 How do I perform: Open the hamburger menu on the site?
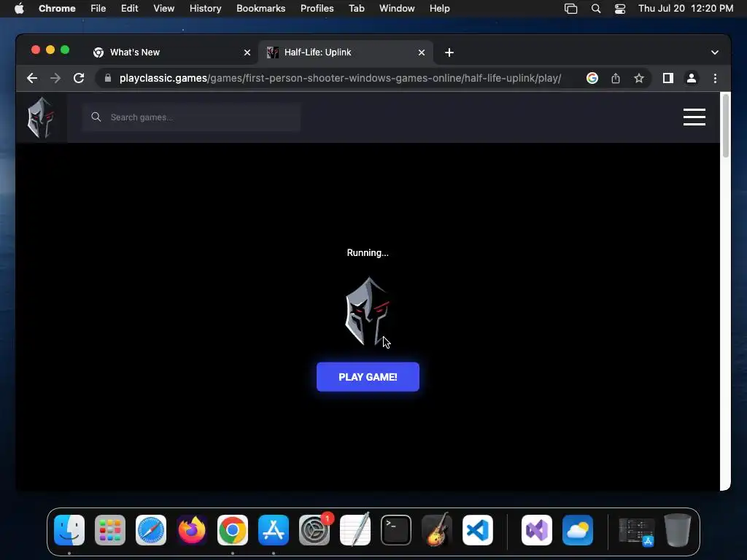coord(694,117)
